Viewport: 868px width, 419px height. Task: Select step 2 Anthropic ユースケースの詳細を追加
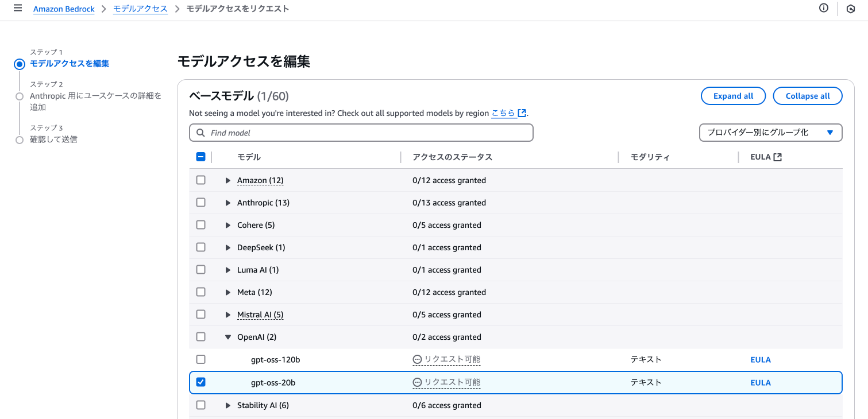(x=95, y=101)
